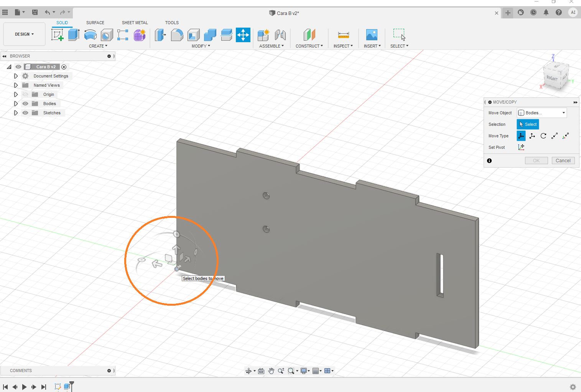Open the Offset Plane construct tool
The height and width of the screenshot is (392, 581).
point(309,35)
